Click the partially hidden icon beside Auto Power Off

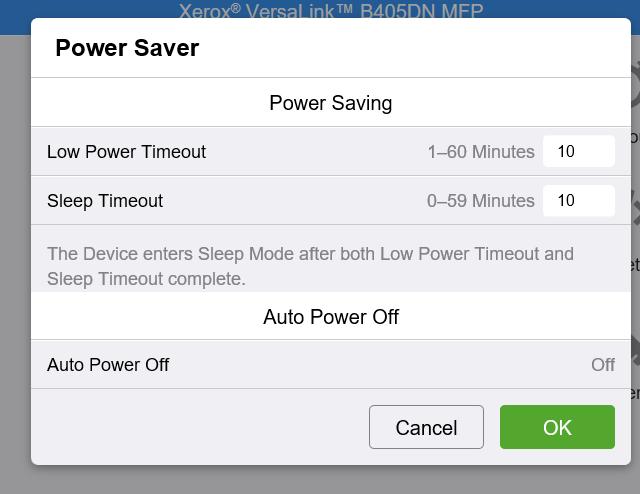coord(636,350)
